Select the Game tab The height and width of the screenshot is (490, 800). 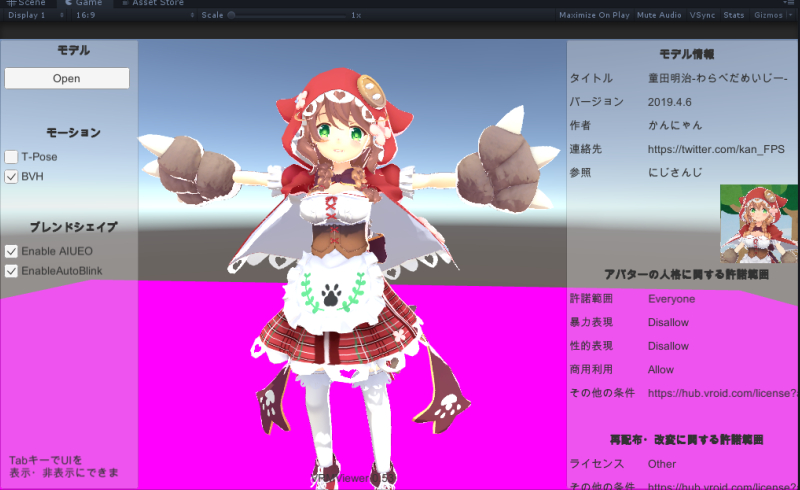[84, 3]
